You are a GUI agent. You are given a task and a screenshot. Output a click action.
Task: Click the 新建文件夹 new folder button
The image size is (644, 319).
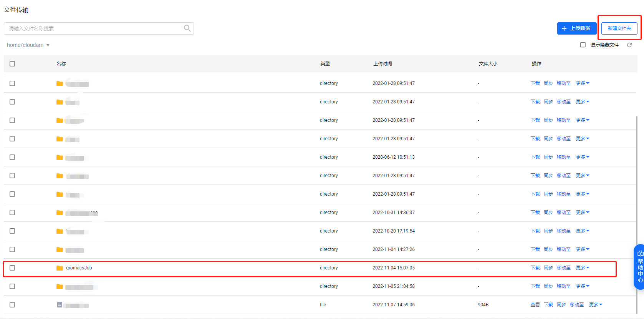click(619, 28)
